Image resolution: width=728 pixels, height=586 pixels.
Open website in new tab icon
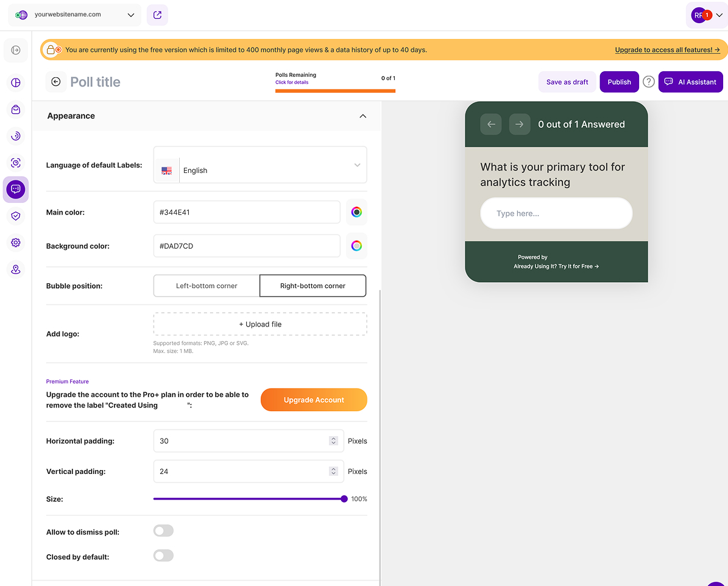[x=157, y=15]
